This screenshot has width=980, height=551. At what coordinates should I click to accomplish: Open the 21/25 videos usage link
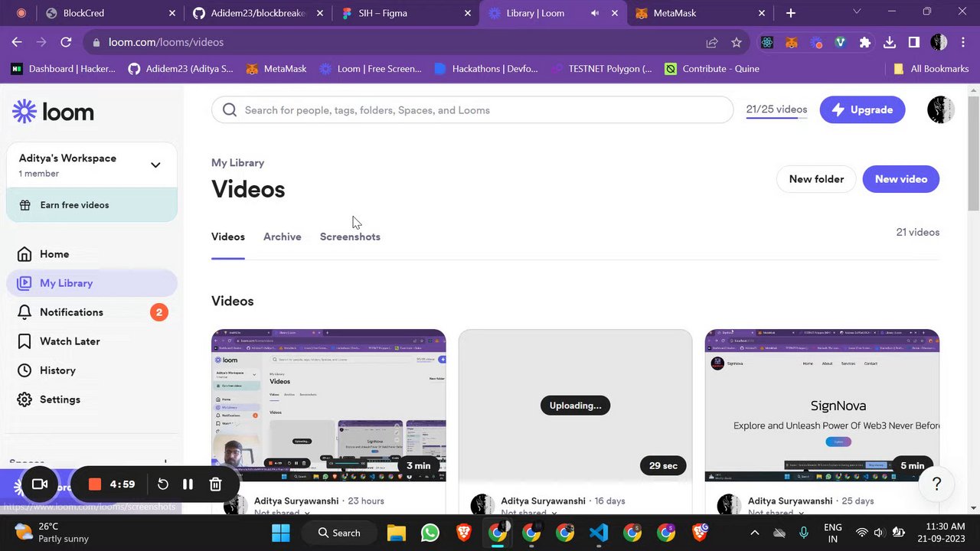click(776, 109)
